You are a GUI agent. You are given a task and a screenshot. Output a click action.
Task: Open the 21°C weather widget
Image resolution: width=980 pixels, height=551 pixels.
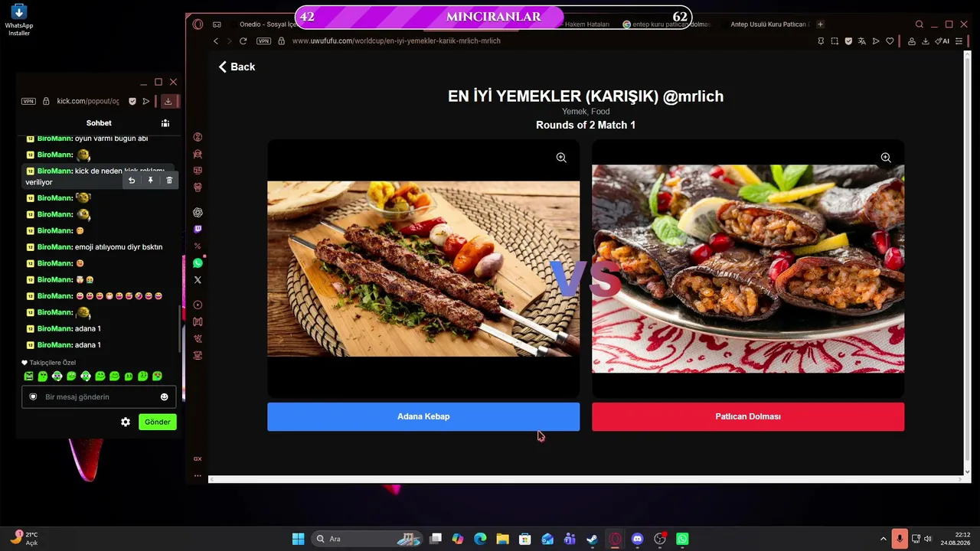point(24,539)
